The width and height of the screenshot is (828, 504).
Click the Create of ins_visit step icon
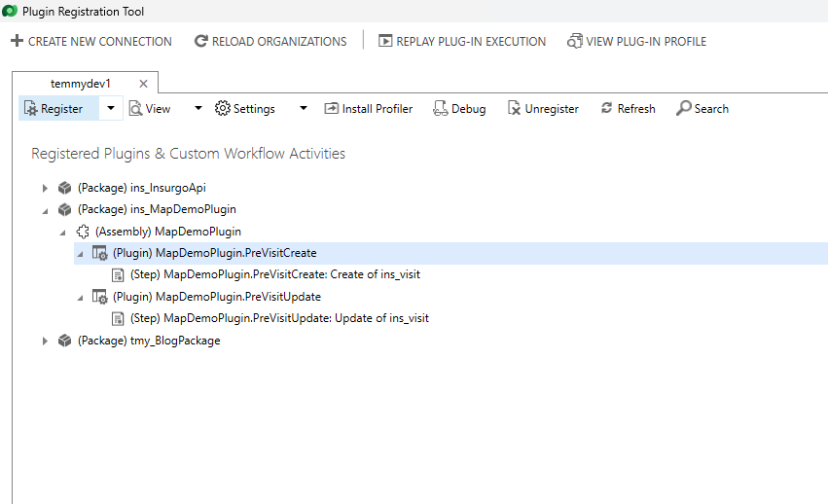(118, 275)
